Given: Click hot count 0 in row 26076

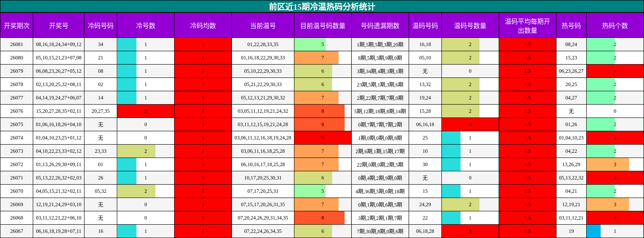Looking at the screenshot, I should 615,111.
